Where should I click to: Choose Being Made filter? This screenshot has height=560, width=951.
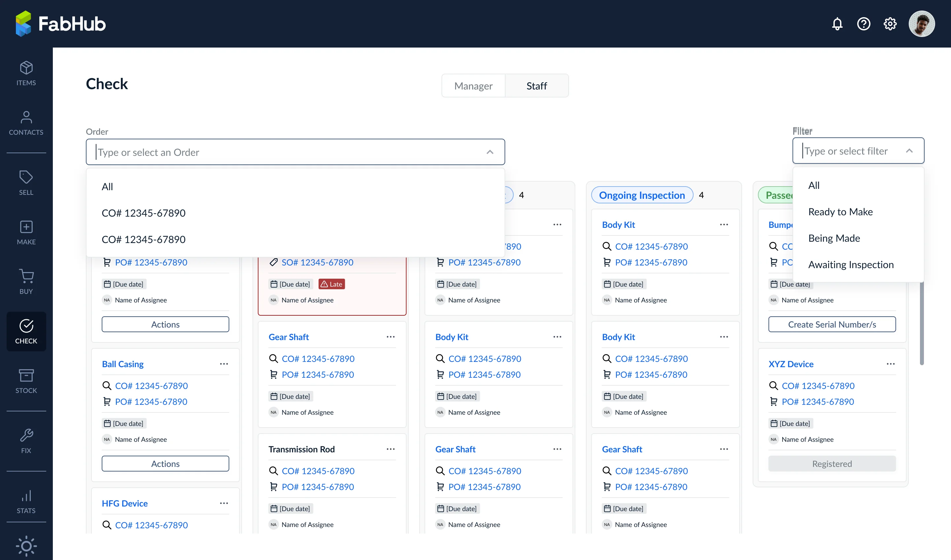[858, 238]
